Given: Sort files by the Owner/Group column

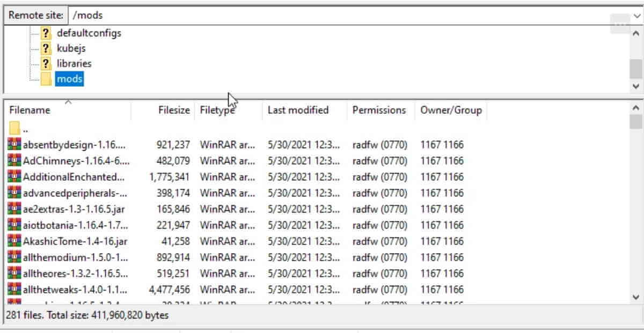Looking at the screenshot, I should click(451, 110).
